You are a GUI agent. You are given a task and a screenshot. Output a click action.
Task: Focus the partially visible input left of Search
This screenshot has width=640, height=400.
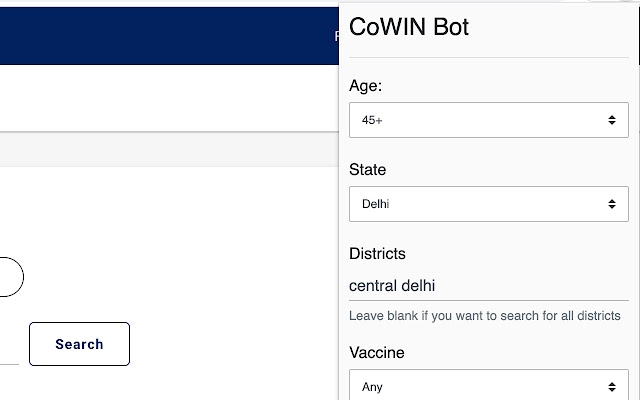click(9, 353)
